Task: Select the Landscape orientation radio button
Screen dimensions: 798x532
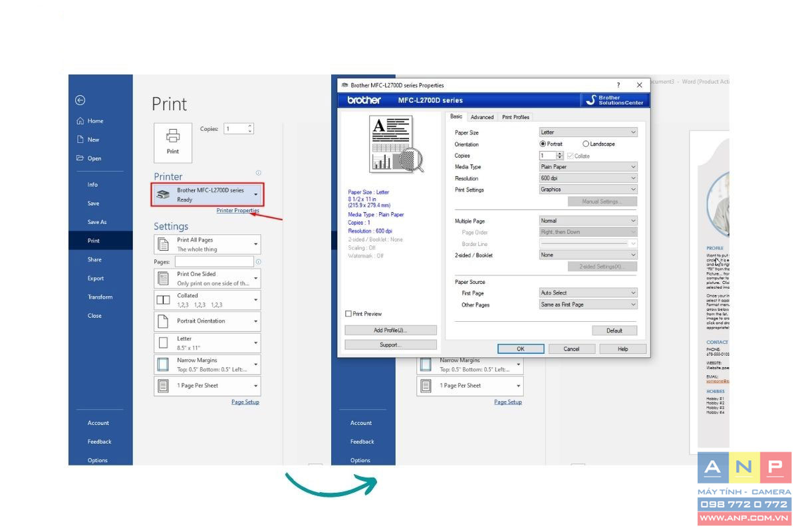Action: 598,144
